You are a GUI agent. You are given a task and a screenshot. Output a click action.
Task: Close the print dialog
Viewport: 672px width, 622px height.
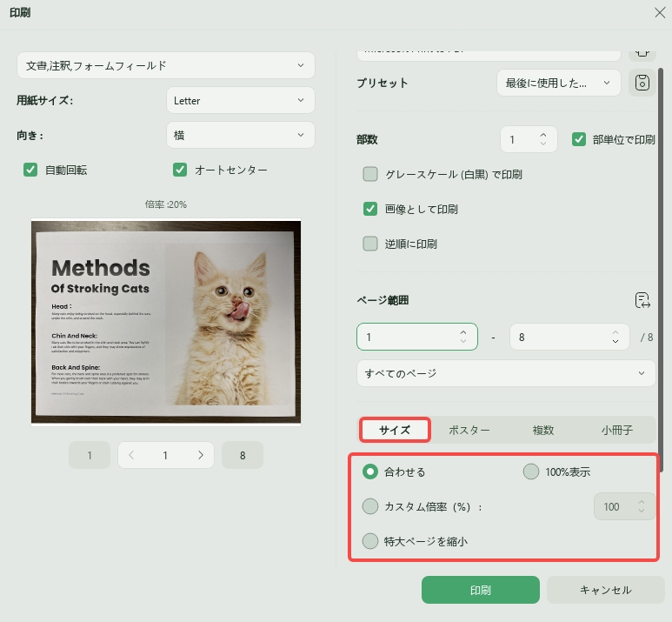660,12
